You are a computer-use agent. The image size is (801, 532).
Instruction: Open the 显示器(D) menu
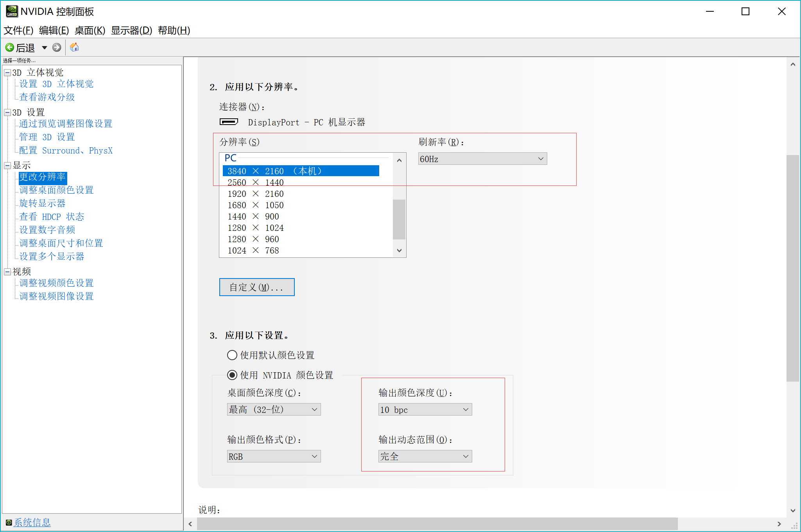tap(131, 30)
